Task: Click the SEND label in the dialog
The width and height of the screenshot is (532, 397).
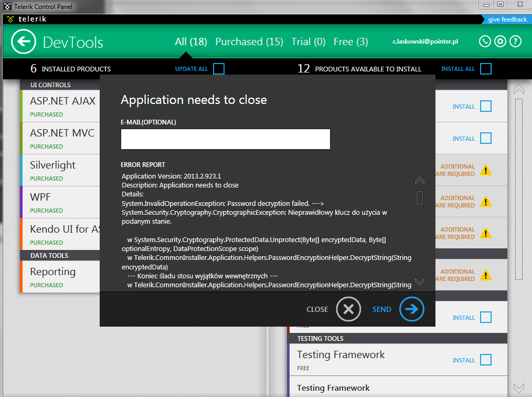Action: (382, 309)
